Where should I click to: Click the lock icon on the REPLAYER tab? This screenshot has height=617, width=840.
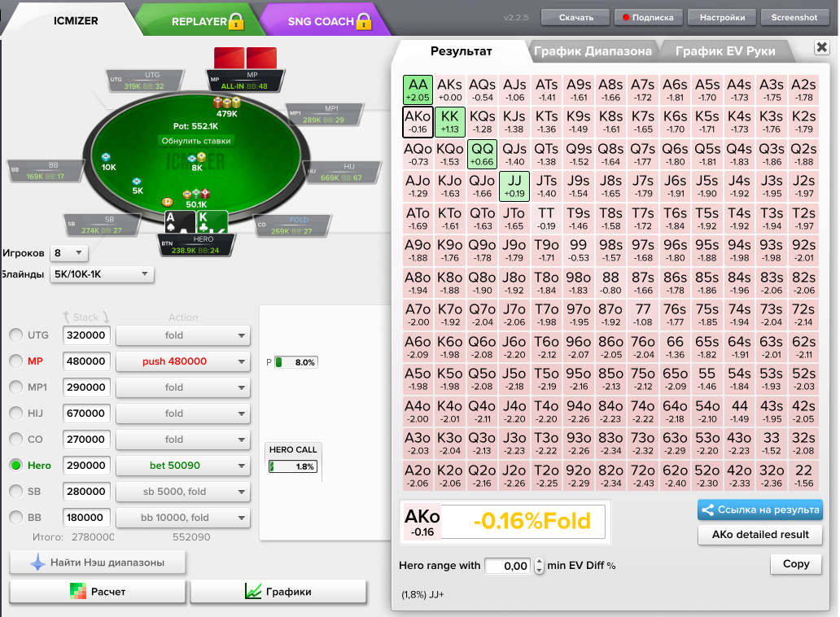[x=236, y=21]
